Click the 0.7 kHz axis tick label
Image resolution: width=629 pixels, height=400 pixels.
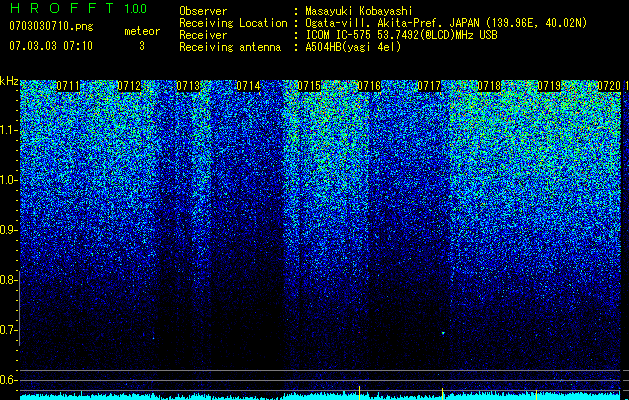coord(8,330)
